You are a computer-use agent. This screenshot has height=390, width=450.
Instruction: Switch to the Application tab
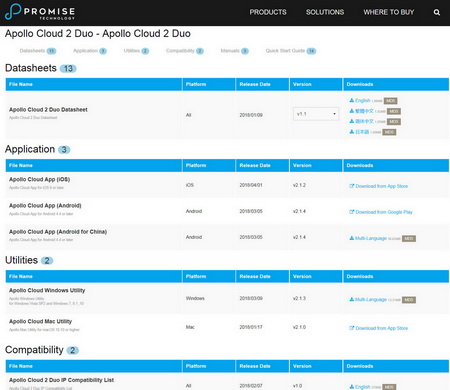click(x=90, y=51)
